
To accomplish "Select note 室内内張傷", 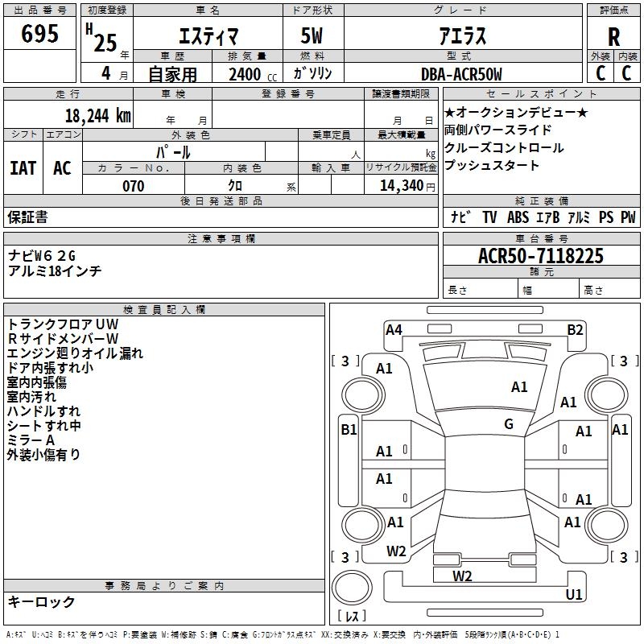I will 37,382.
